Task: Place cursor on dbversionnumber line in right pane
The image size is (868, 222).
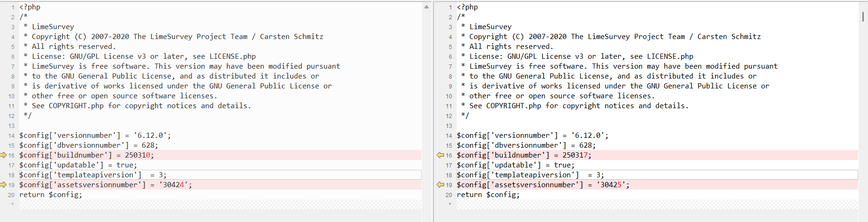Action: 526,145
